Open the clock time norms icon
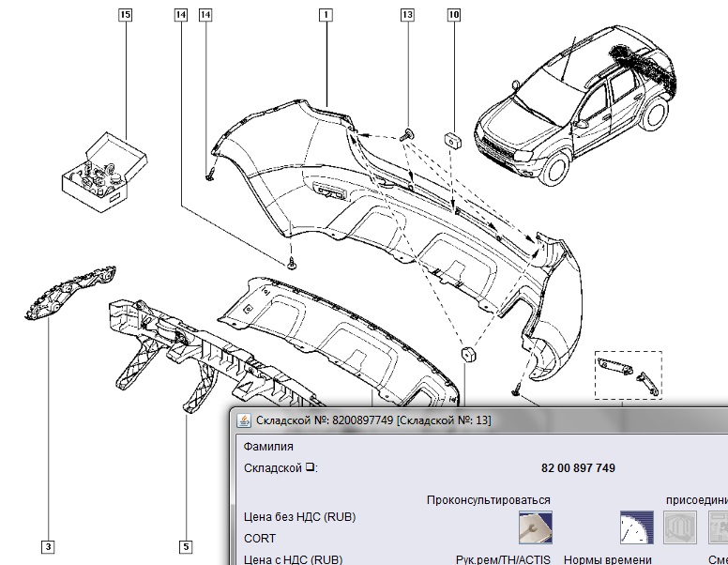 coord(635,527)
